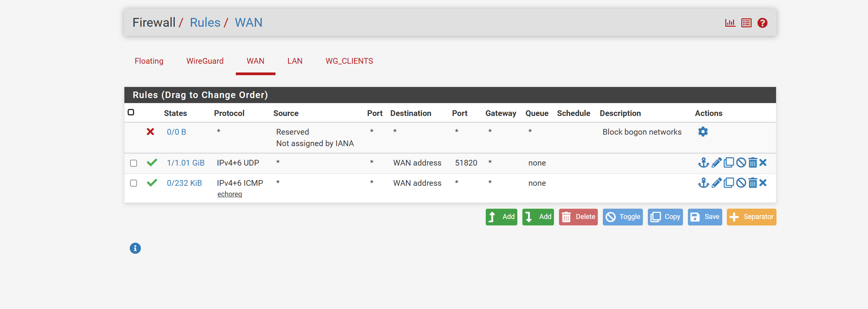Open settings gear for Block bogon networks

703,132
